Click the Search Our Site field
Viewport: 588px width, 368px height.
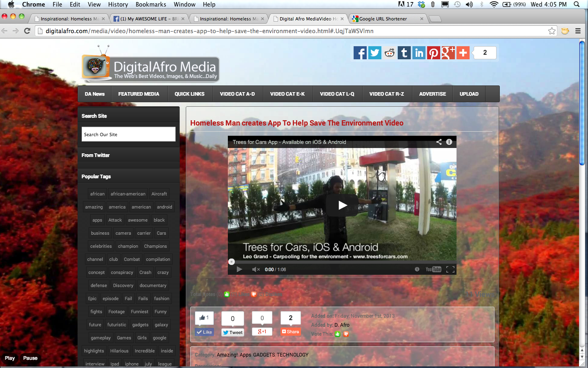point(129,134)
